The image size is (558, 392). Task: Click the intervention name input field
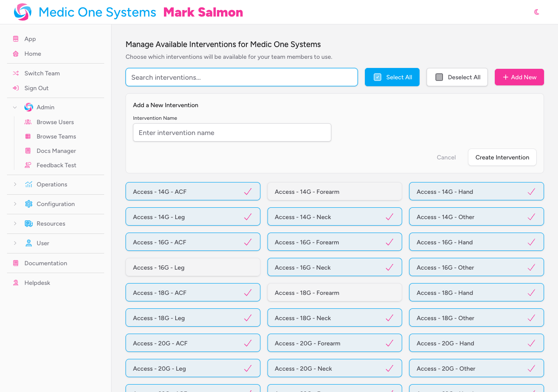point(232,132)
